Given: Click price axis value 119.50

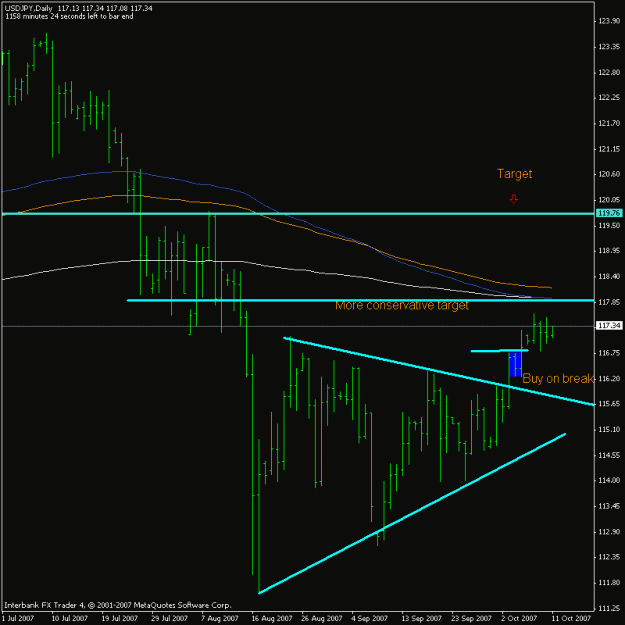Looking at the screenshot, I should coord(609,226).
